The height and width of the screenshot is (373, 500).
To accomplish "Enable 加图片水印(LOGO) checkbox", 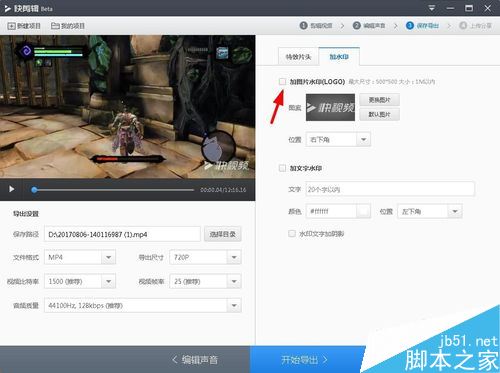I will (x=282, y=81).
